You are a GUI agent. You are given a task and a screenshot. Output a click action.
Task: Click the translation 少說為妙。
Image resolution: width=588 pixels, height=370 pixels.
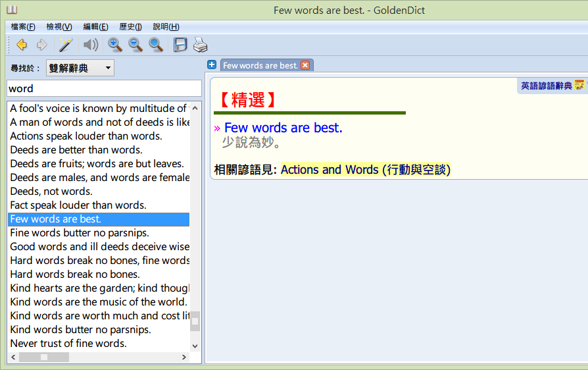251,143
